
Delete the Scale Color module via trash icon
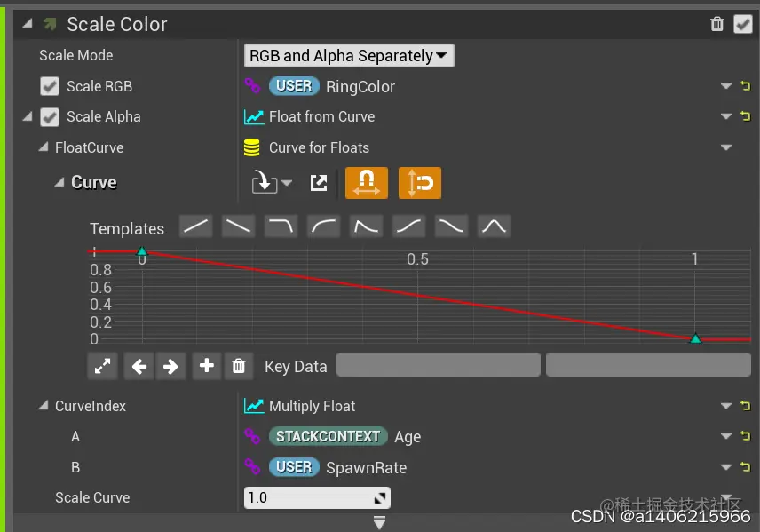point(717,24)
